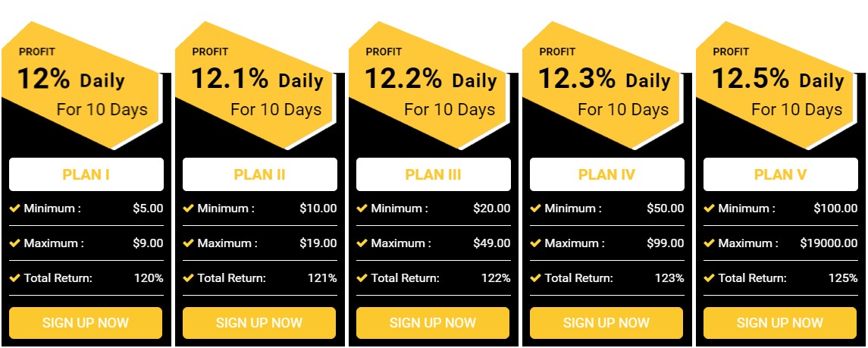Click the checkmark beside Plan III Minimum
Image resolution: width=868 pixels, height=348 pixels.
point(362,208)
